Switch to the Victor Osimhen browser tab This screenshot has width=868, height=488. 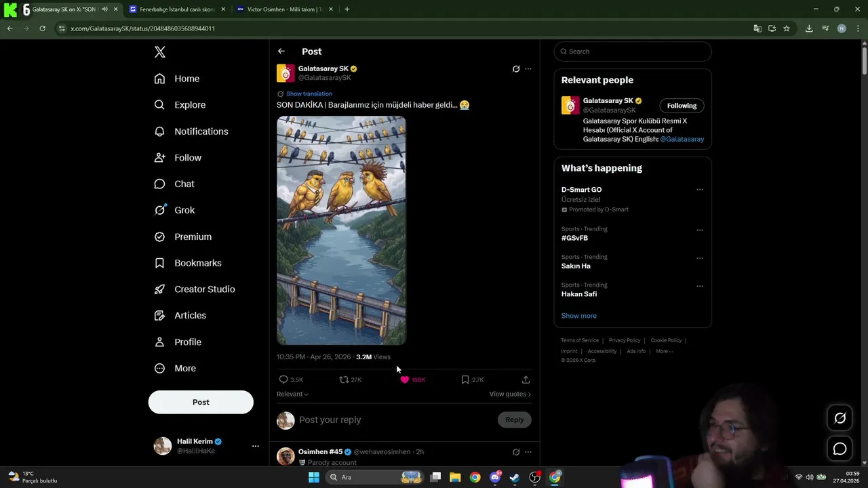[284, 9]
